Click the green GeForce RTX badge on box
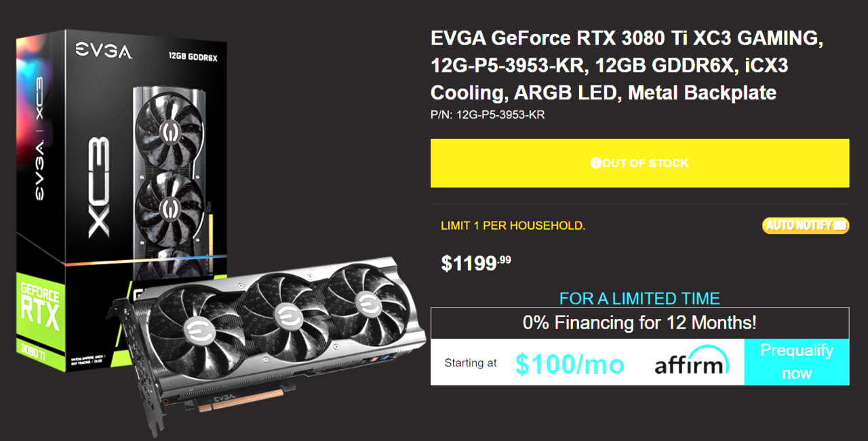 coord(40,312)
